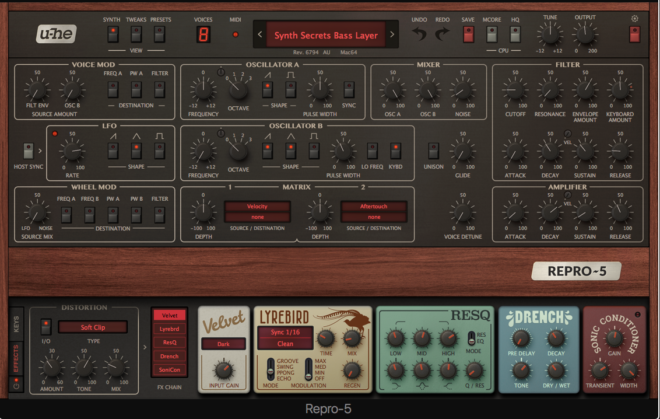Open the Distortion type Soft Clip dropdown
This screenshot has width=660, height=419.
click(x=93, y=327)
